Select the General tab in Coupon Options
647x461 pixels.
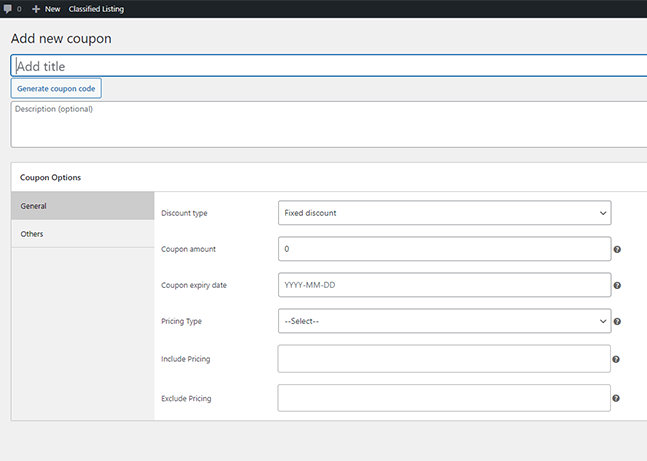83,206
